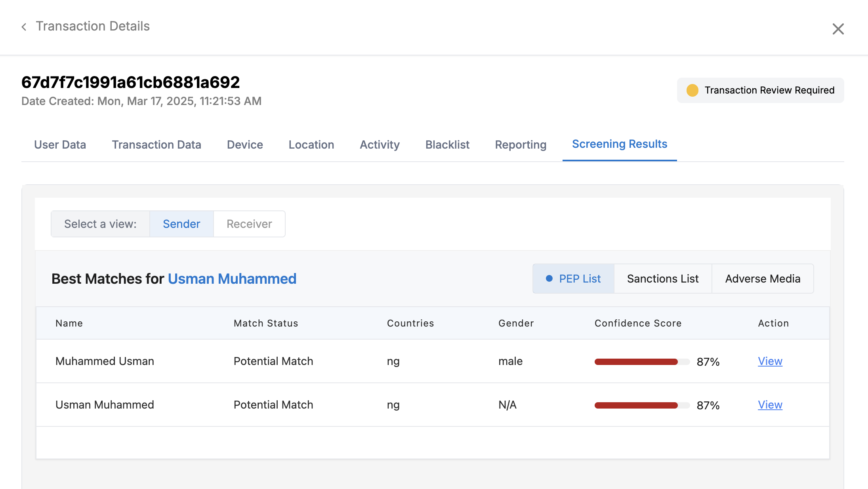Switch to the Reporting tab
The height and width of the screenshot is (489, 868).
(x=520, y=145)
